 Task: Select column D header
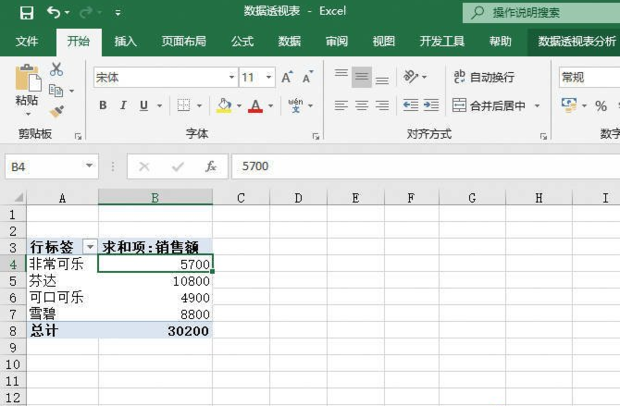click(x=299, y=197)
